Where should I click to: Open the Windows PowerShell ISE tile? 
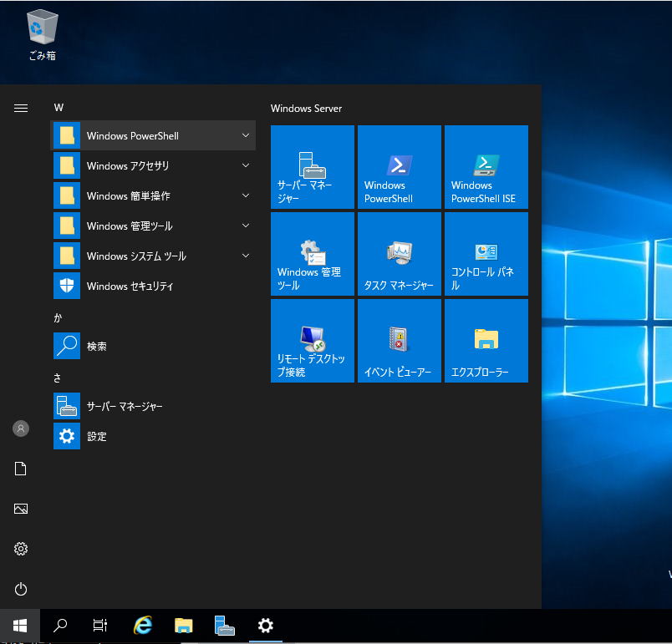point(486,167)
